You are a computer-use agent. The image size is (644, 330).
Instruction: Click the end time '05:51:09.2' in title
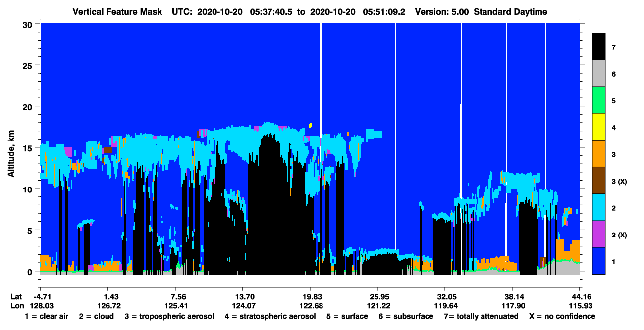point(384,12)
